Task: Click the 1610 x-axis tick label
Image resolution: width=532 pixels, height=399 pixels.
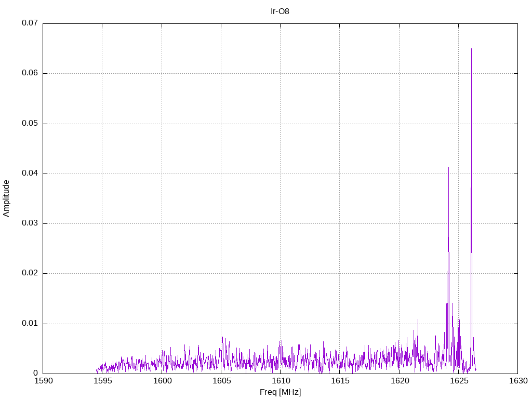Action: (280, 381)
